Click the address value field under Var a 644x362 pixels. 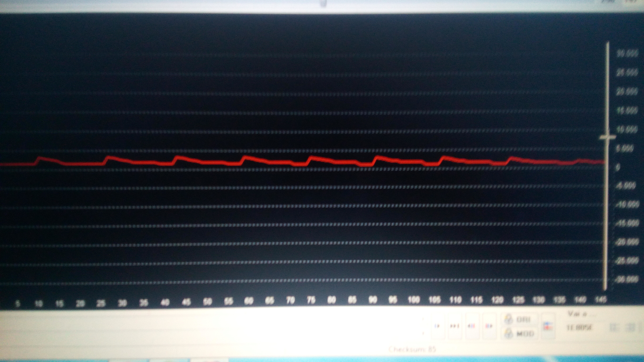point(579,327)
